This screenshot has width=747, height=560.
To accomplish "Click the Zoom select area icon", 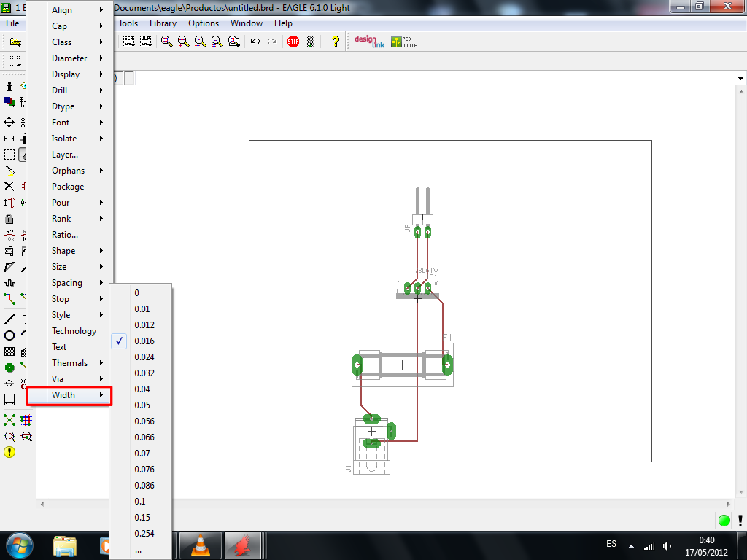I will 234,42.
